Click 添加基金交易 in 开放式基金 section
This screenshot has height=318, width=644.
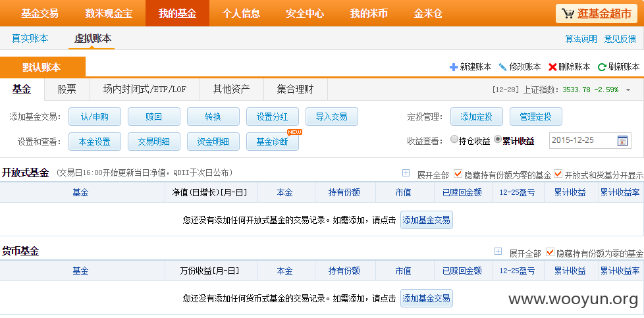(426, 220)
